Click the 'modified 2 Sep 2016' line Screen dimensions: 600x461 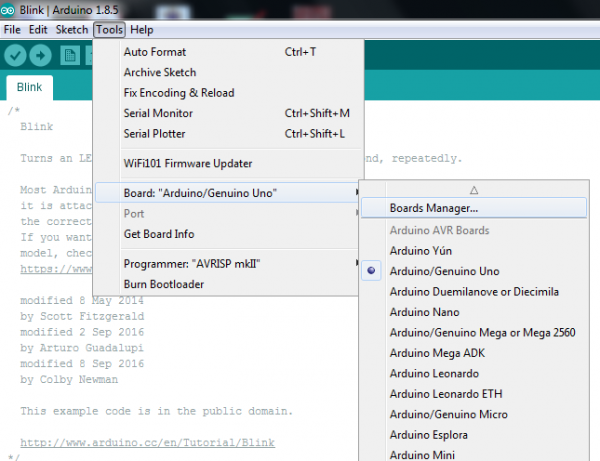pos(82,332)
